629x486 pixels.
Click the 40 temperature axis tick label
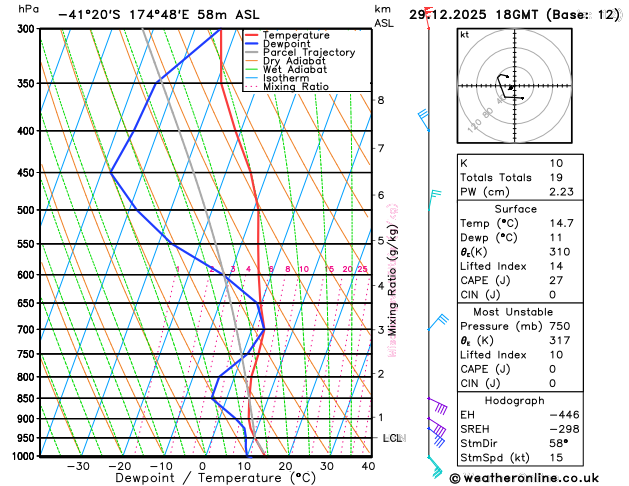pos(368,466)
